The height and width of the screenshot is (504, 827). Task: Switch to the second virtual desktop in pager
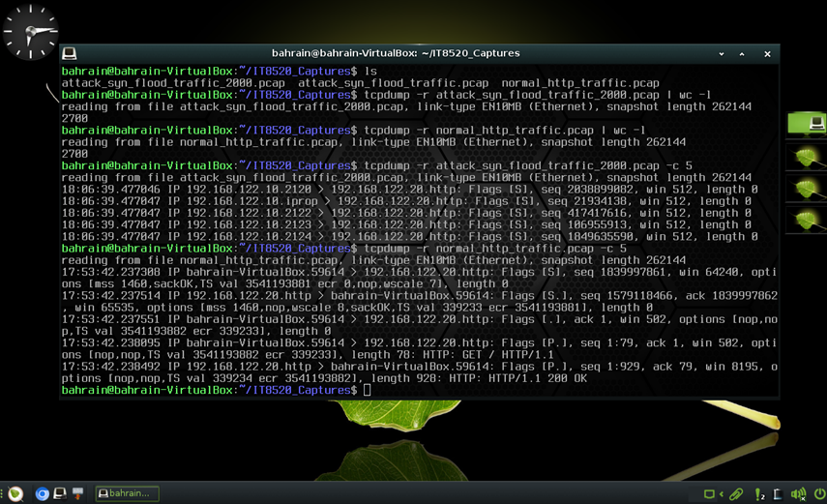[807, 158]
